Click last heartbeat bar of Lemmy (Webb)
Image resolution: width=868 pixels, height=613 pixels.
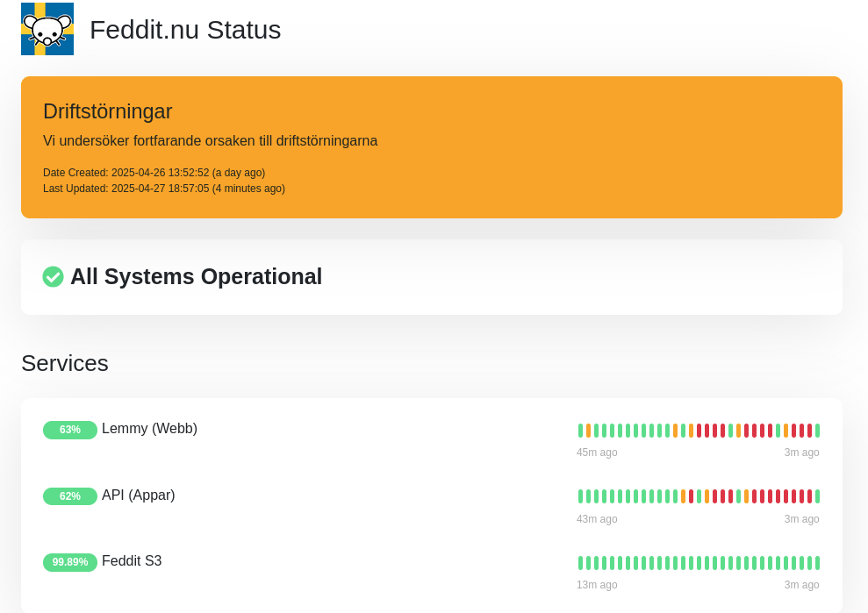pos(818,431)
